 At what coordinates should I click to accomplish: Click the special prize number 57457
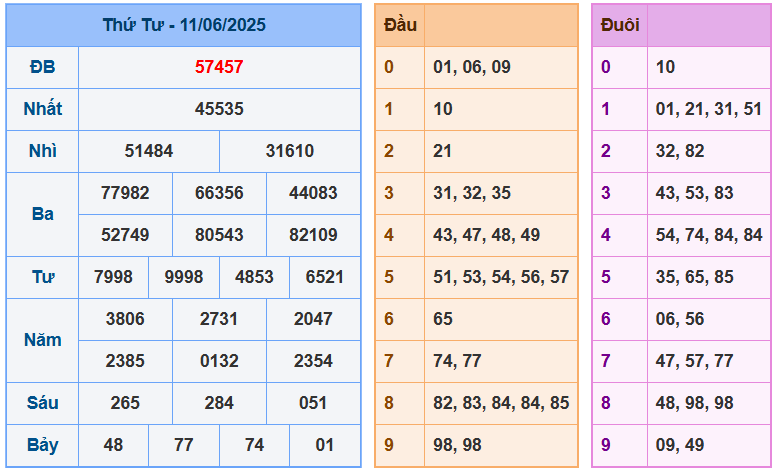pos(219,67)
